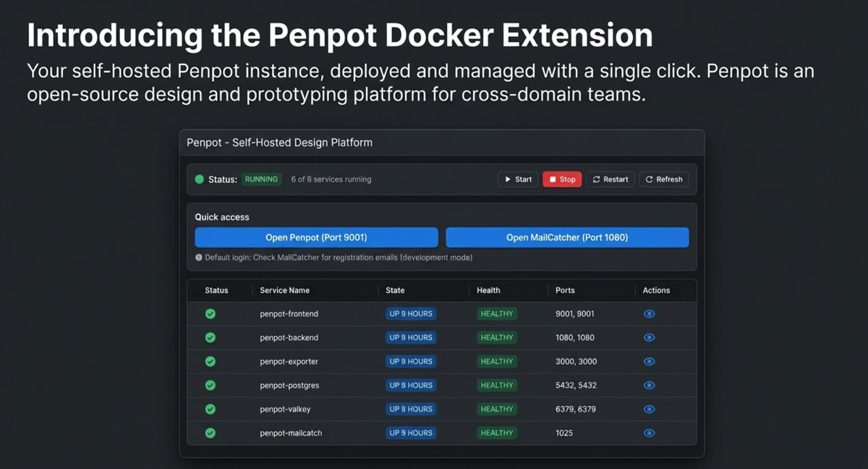Restart the Penpot stack
Screen dimensions: 868x469
click(610, 179)
